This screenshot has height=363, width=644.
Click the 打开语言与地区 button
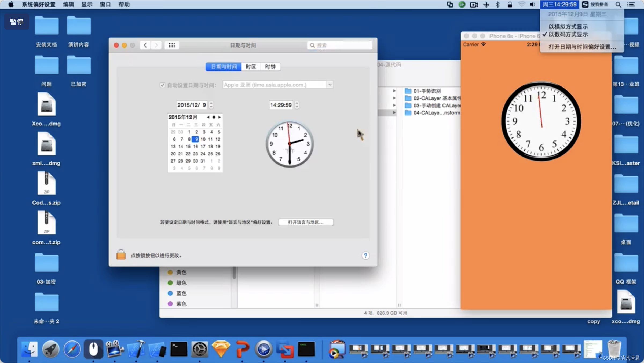[x=306, y=222]
